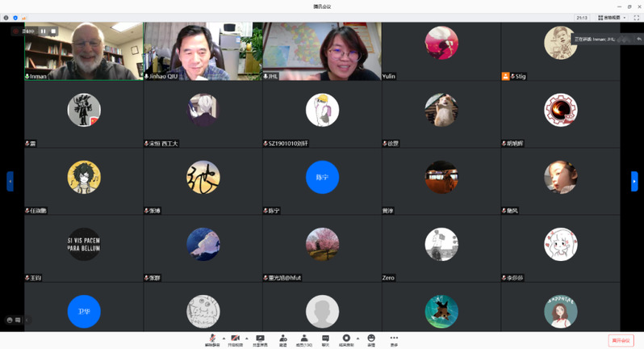Viewport: 644px width, 349px height.
Task: Open the members list (130)
Action: pos(304,338)
